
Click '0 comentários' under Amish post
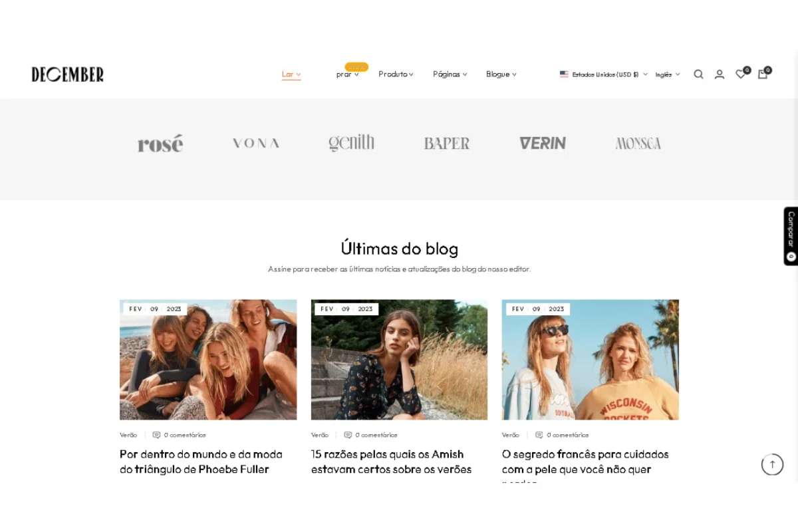(376, 435)
